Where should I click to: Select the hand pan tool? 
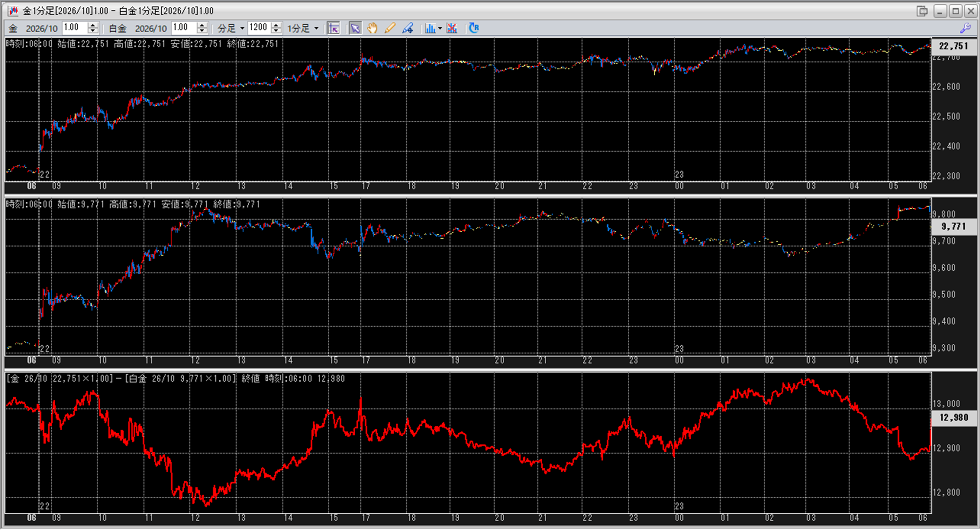(x=372, y=28)
